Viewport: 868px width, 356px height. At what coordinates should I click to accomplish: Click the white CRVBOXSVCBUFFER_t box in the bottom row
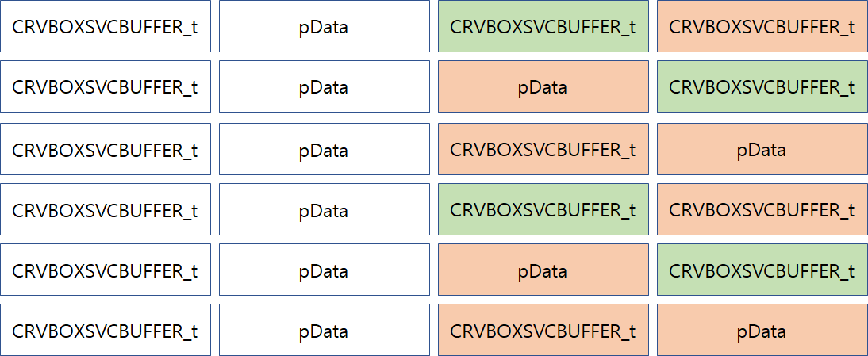tap(106, 330)
